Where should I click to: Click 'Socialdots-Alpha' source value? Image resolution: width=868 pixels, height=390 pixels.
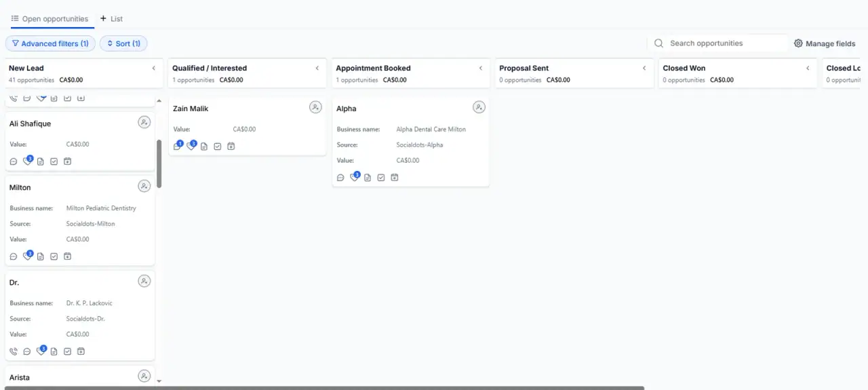(x=419, y=144)
